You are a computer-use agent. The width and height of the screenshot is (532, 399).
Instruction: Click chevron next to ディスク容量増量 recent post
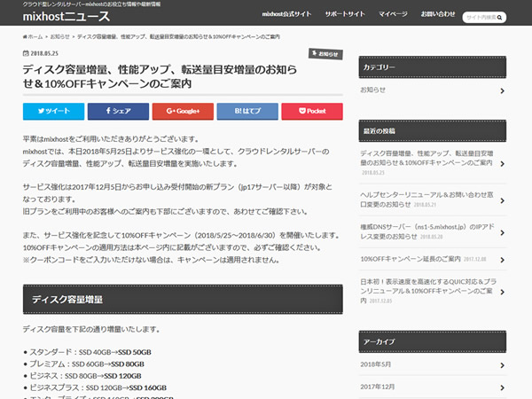502,163
